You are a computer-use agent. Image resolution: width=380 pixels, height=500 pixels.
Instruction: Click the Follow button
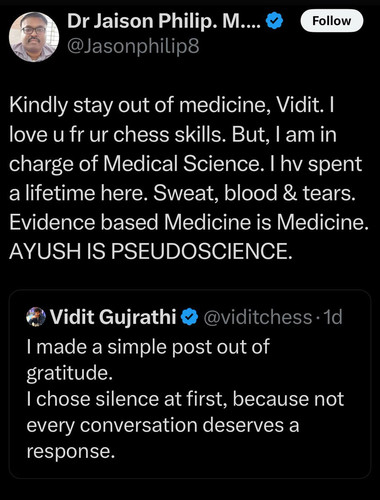[x=331, y=21]
